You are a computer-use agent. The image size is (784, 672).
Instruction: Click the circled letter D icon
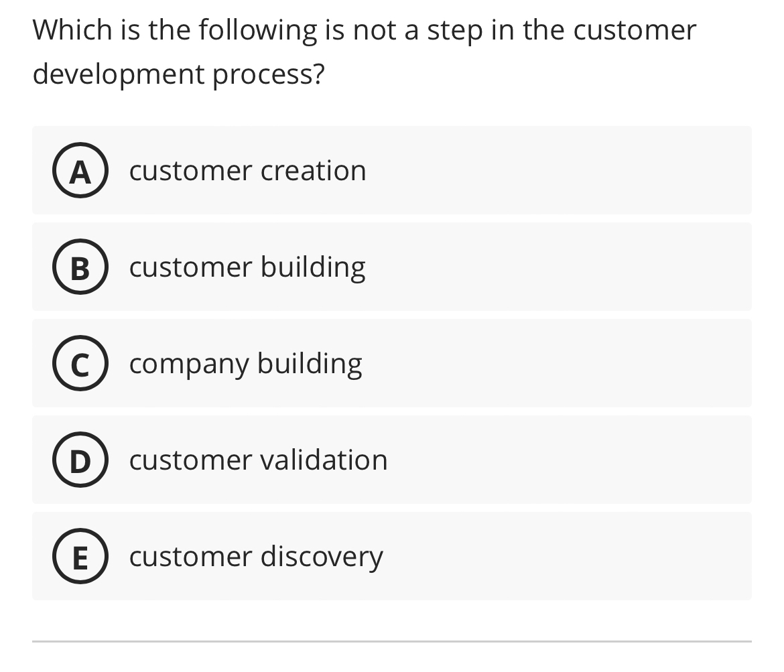coord(80,460)
